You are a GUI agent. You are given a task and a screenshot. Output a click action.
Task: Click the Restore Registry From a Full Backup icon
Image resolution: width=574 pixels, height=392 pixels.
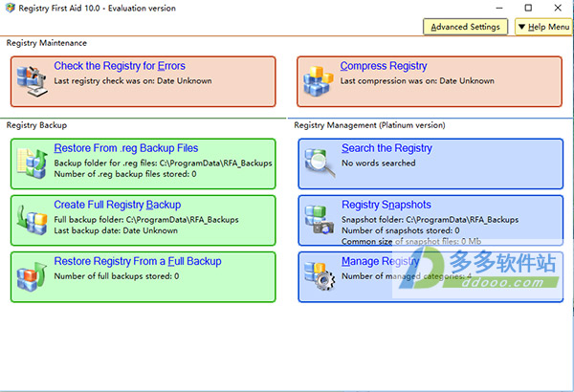point(33,276)
